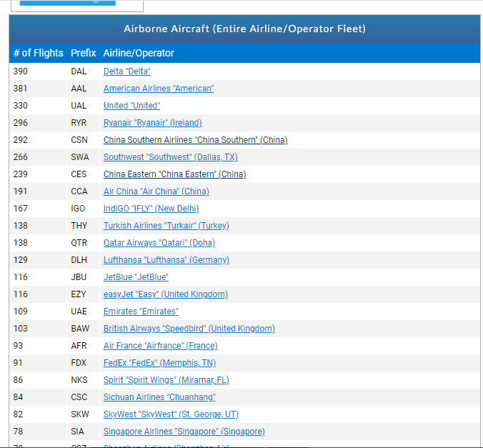This screenshot has height=448, width=483.
Task: Open Southwest "Southwest" (Dallas, TX) link
Action: click(x=170, y=157)
